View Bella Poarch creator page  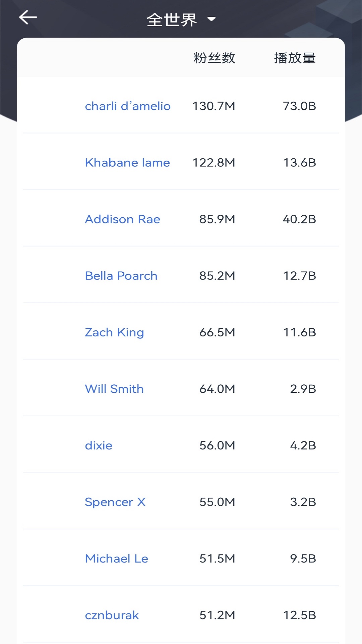pos(121,276)
